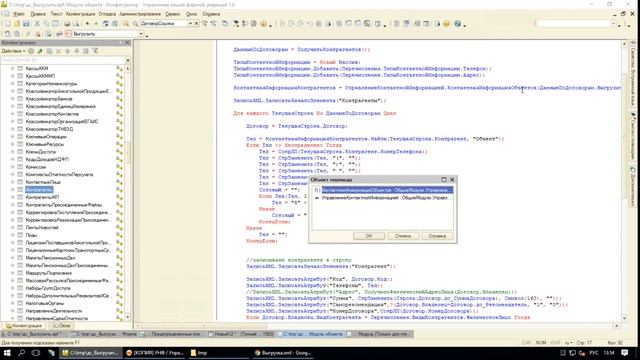Open the (КОПИЯ) УНФ taskbar window
640x360 pixels.
[154, 353]
